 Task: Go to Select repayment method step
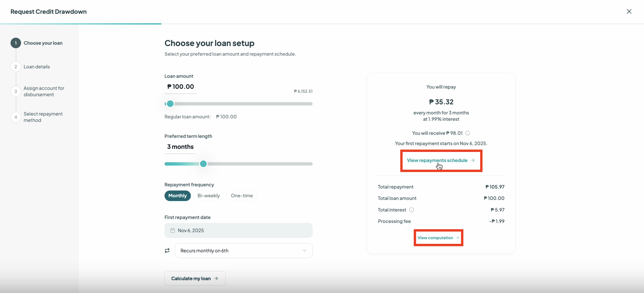point(43,117)
